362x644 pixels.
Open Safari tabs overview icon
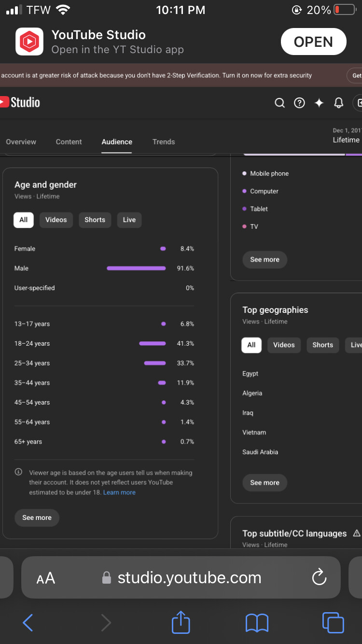[x=333, y=623]
